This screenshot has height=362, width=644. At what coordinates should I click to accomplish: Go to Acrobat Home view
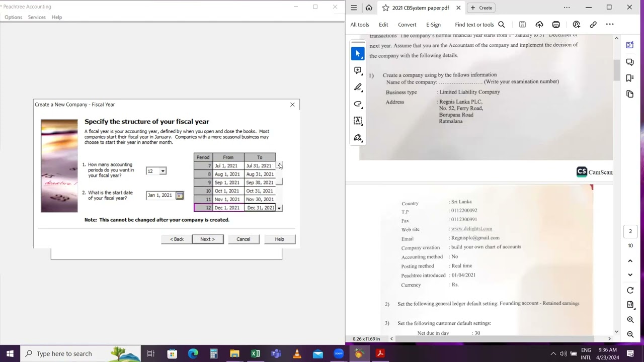[x=369, y=8]
